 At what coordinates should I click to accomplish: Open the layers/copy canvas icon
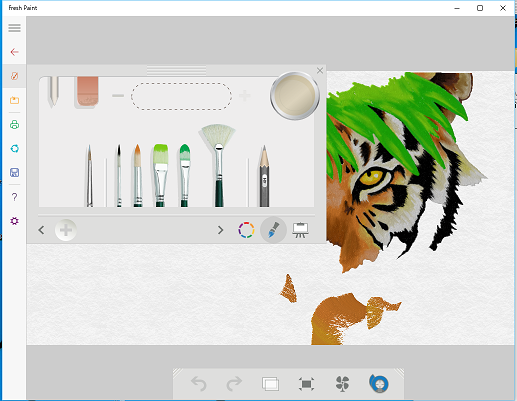(270, 384)
